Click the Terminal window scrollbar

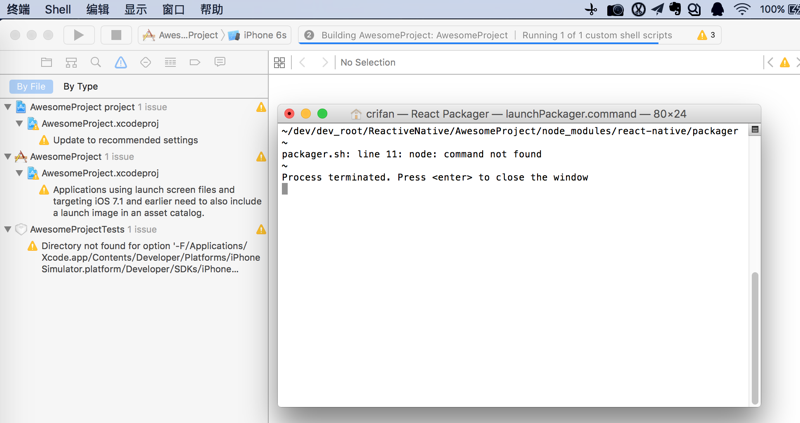[x=755, y=338]
